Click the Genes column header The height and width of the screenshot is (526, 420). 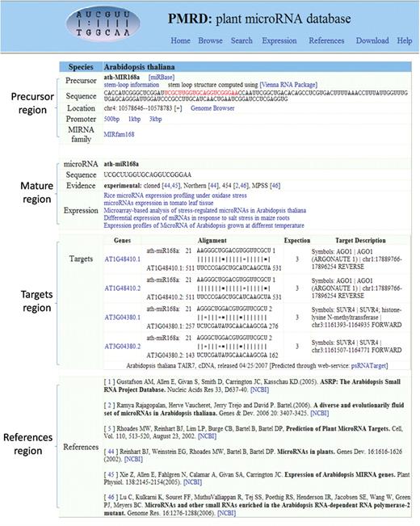tap(123, 241)
